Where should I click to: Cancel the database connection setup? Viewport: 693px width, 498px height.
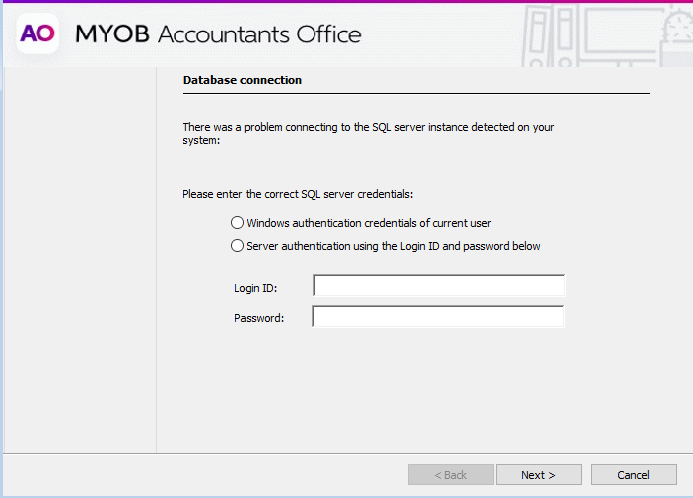(633, 475)
